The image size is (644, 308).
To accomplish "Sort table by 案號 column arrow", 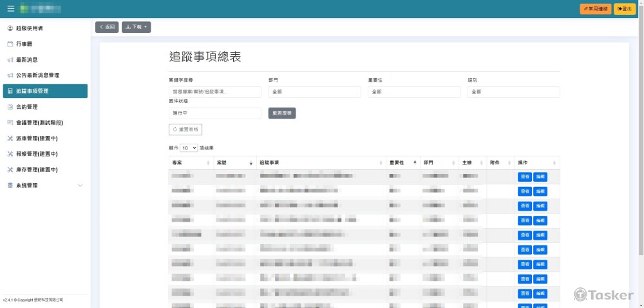I will click(251, 163).
